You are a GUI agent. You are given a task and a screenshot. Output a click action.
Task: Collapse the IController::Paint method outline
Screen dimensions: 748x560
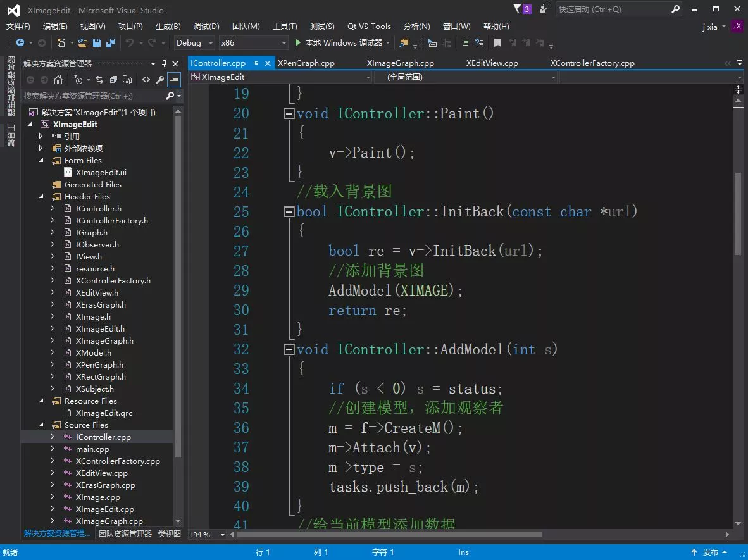click(289, 113)
